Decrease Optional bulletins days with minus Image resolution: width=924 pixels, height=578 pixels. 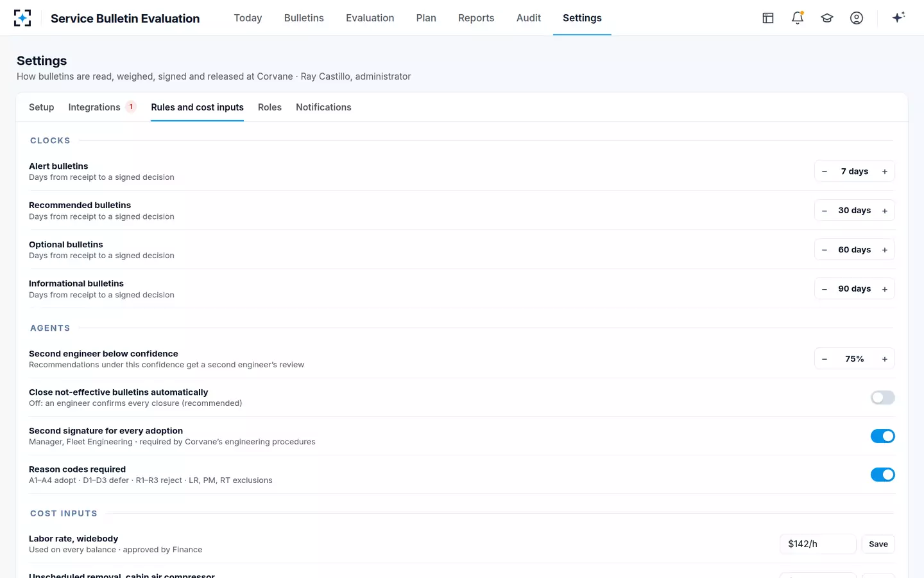(825, 250)
